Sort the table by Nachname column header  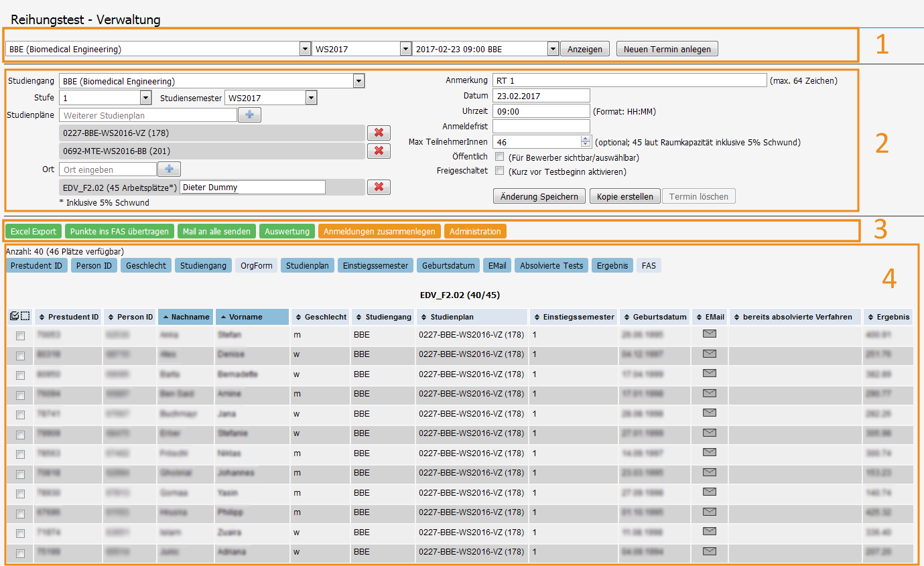(x=186, y=317)
